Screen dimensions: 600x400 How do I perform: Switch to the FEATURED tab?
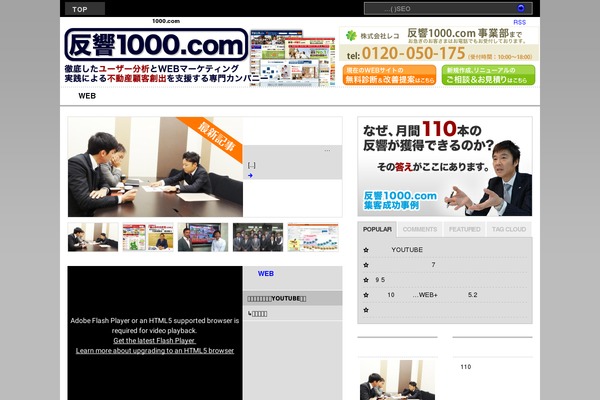464,229
